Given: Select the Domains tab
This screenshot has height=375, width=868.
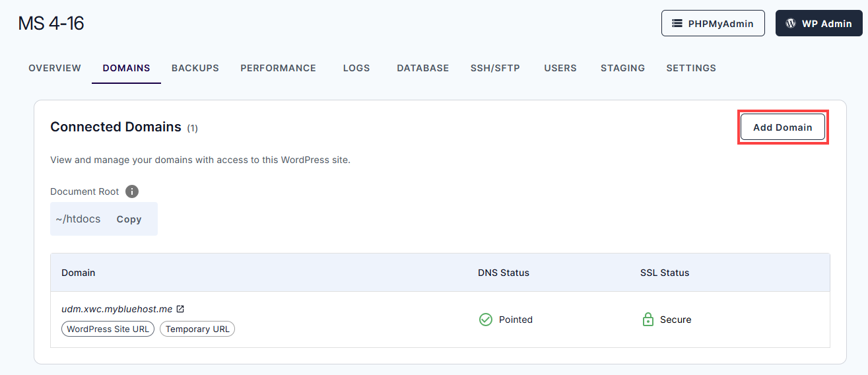Looking at the screenshot, I should click(x=126, y=68).
